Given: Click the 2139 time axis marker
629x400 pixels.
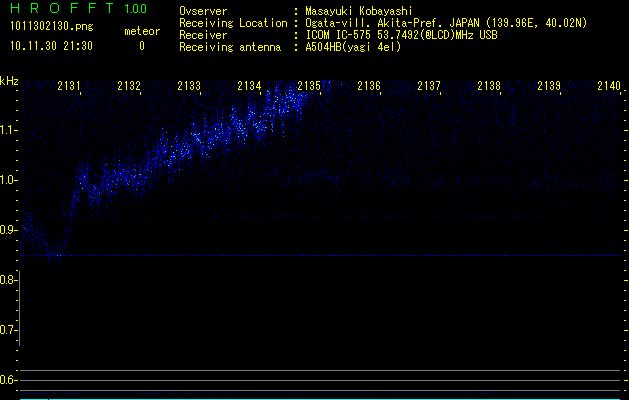Looking at the screenshot, I should coord(549,86).
